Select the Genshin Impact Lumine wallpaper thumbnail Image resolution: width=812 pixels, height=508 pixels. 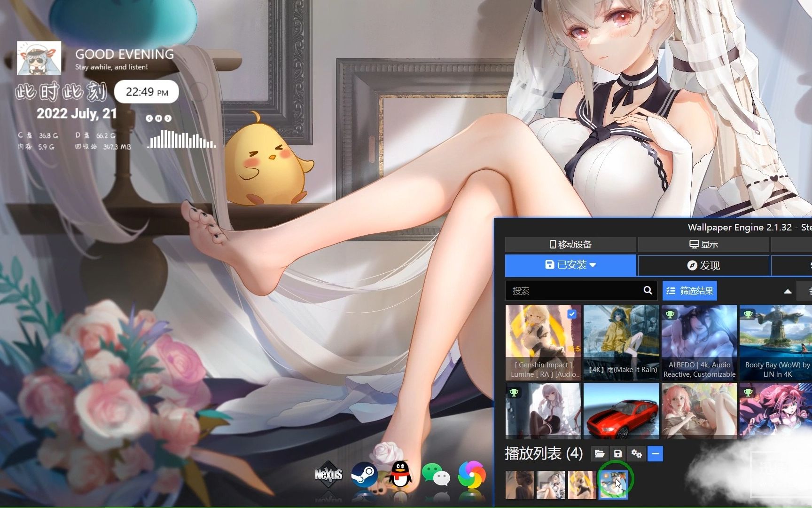(543, 342)
